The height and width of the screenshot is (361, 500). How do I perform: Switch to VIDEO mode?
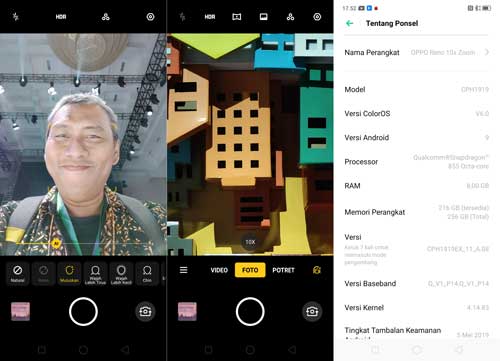[219, 270]
